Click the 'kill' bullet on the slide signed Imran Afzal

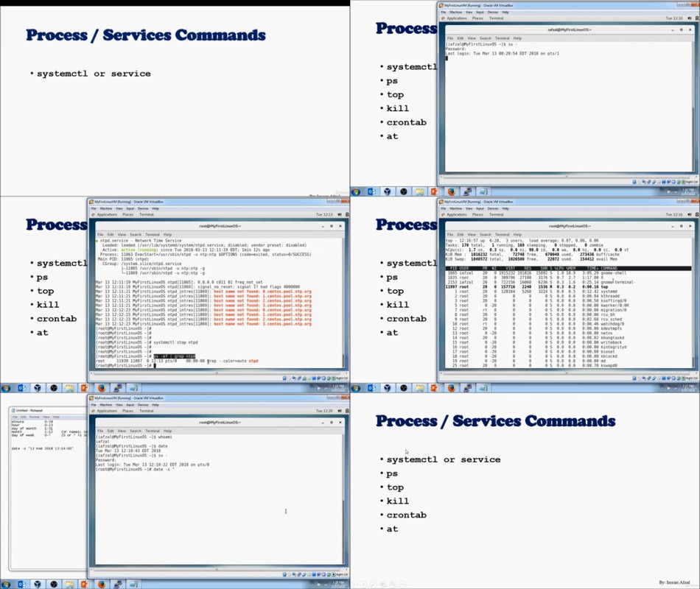397,501
